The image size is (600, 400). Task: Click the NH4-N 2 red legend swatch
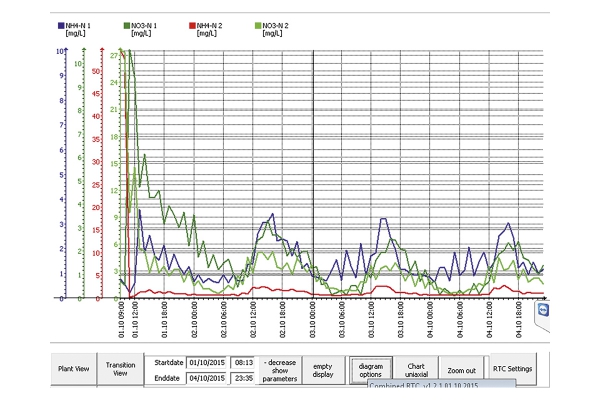pyautogui.click(x=192, y=26)
